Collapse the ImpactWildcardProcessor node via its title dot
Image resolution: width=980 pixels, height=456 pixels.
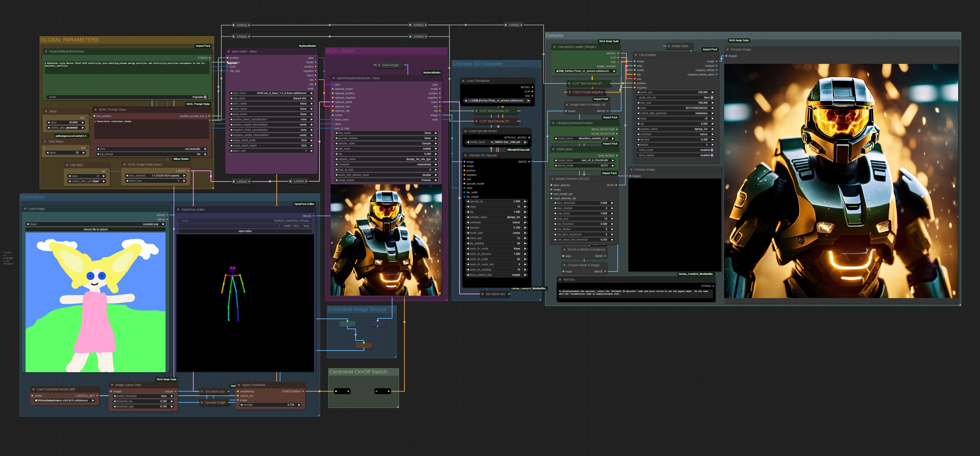click(46, 51)
